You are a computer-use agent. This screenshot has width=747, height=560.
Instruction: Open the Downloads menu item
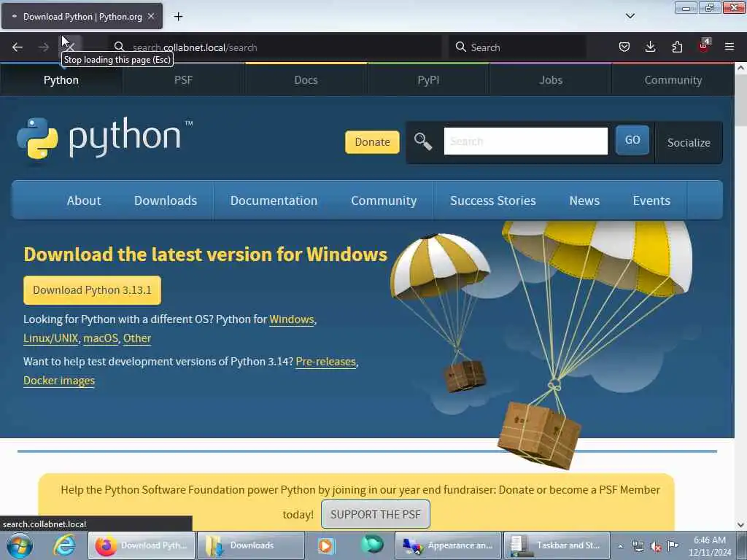(166, 201)
